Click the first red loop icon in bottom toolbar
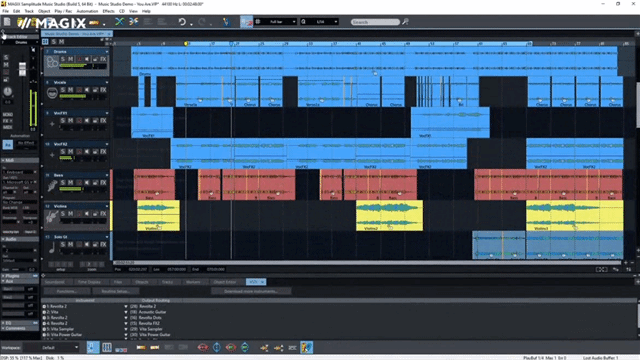 [203, 347]
